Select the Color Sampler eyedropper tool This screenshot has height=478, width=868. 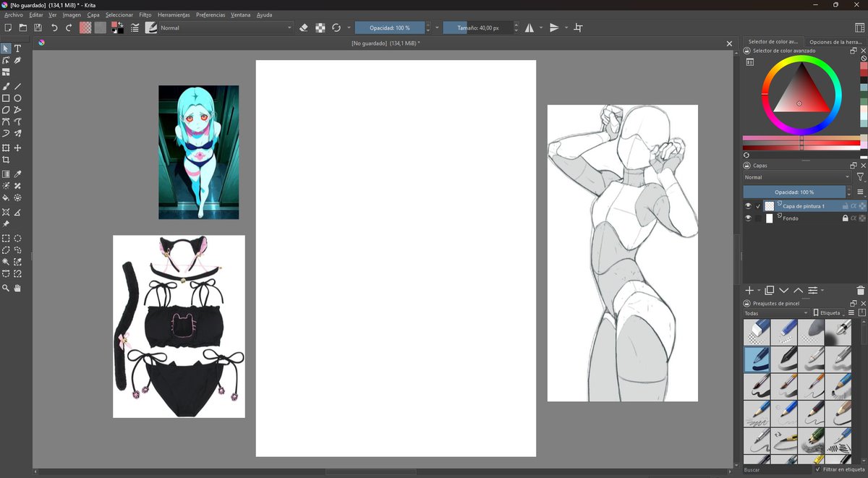[x=17, y=174]
